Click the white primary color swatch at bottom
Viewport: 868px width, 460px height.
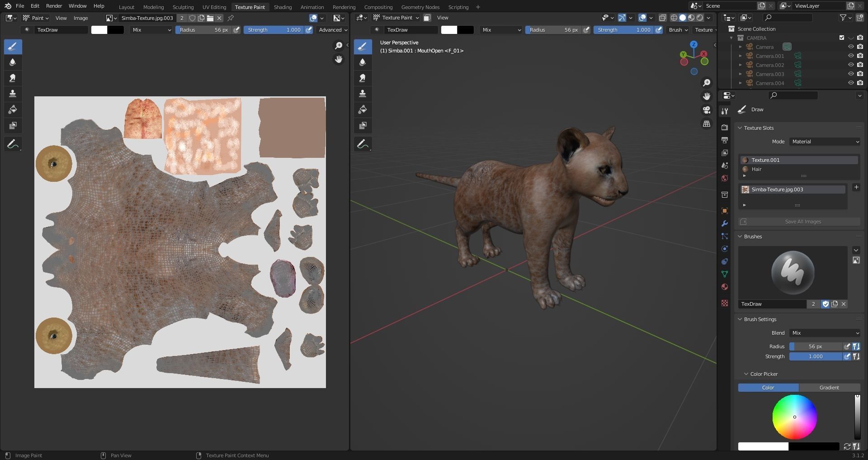coord(763,447)
